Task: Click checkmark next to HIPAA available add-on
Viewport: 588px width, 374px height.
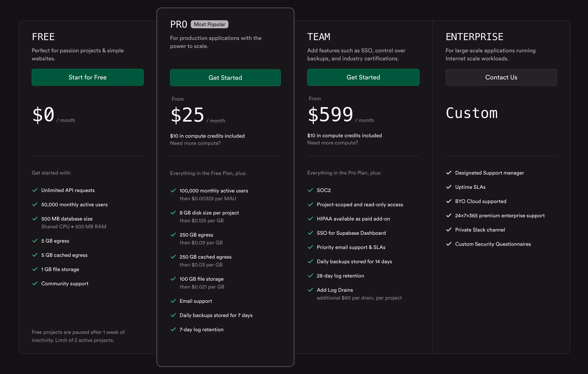Action: tap(310, 219)
